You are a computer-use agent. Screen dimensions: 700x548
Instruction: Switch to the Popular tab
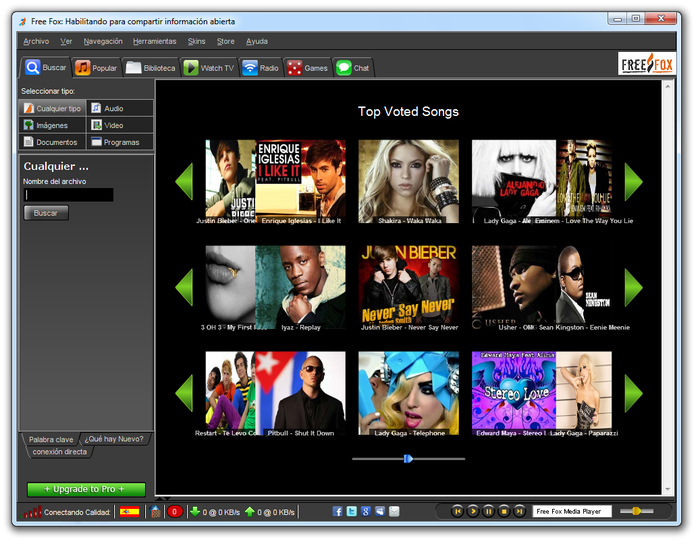[x=96, y=68]
